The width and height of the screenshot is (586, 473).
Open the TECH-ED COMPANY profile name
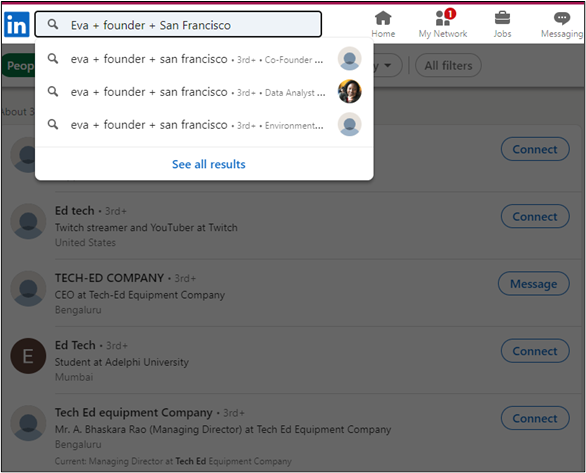tap(109, 278)
